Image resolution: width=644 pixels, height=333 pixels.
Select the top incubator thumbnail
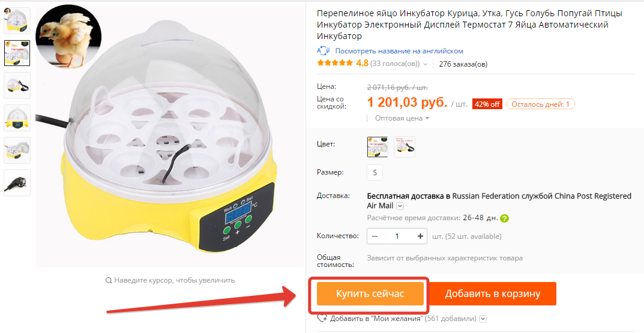(x=17, y=21)
